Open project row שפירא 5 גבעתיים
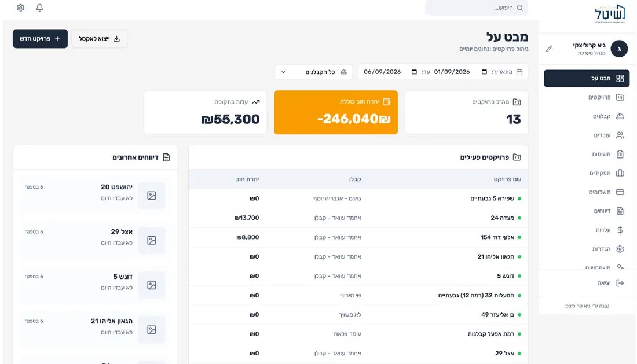 coord(358,198)
